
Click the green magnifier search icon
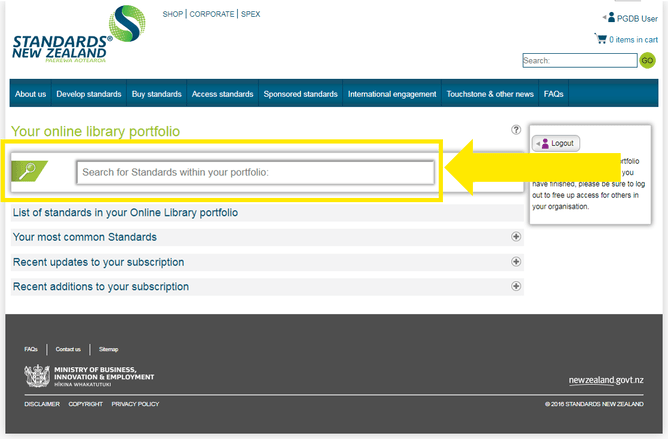click(x=28, y=171)
